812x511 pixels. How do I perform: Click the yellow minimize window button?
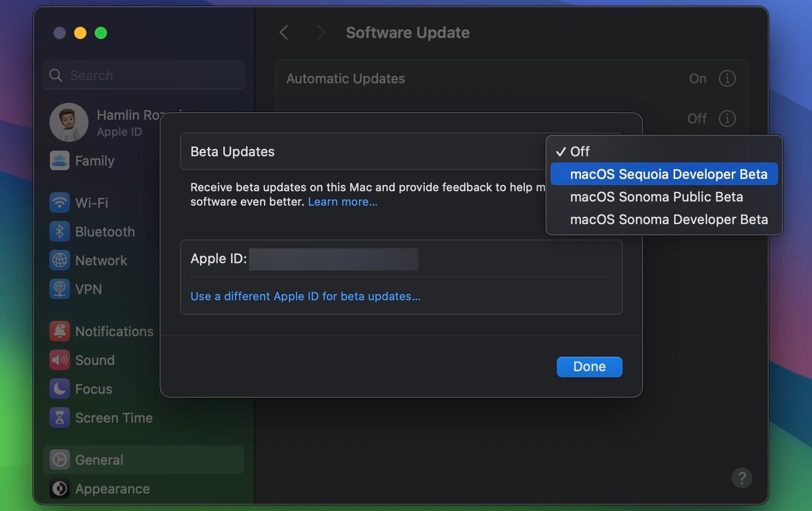coord(80,33)
